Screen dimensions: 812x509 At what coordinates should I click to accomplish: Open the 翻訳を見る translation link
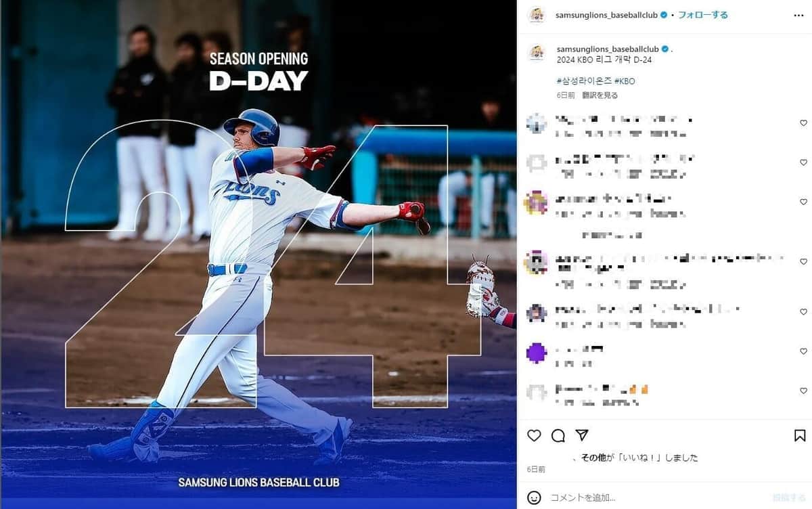tap(600, 95)
